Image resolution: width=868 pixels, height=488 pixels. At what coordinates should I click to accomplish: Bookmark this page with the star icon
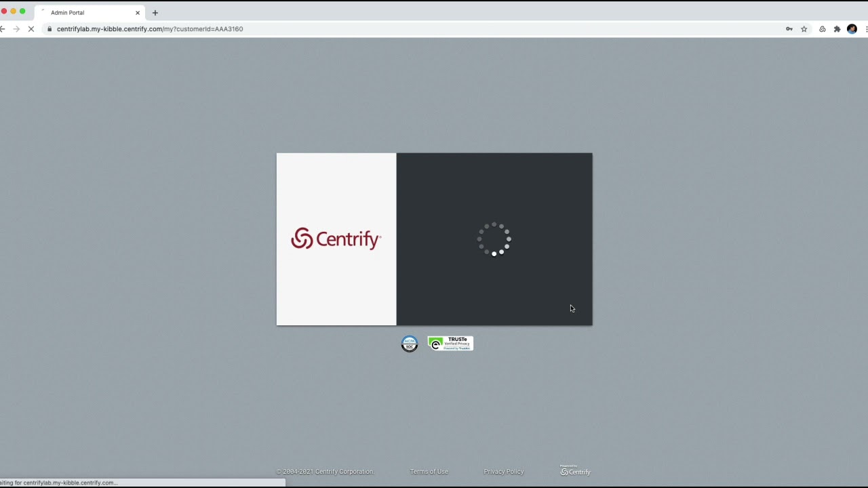click(x=804, y=29)
